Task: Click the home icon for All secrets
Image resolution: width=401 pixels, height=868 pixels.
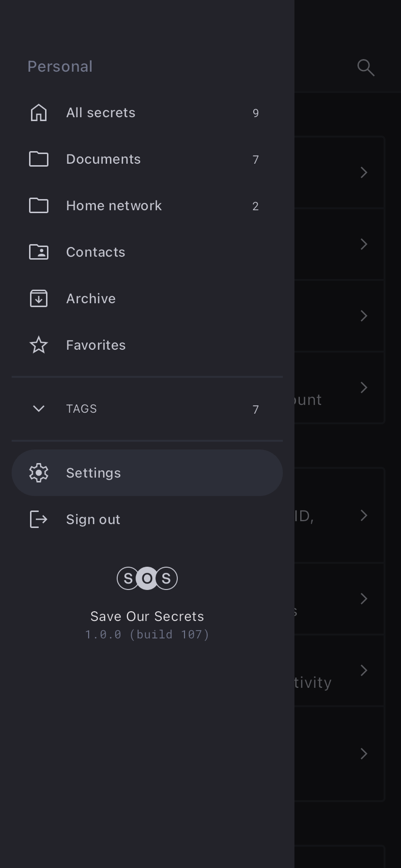Action: (39, 113)
